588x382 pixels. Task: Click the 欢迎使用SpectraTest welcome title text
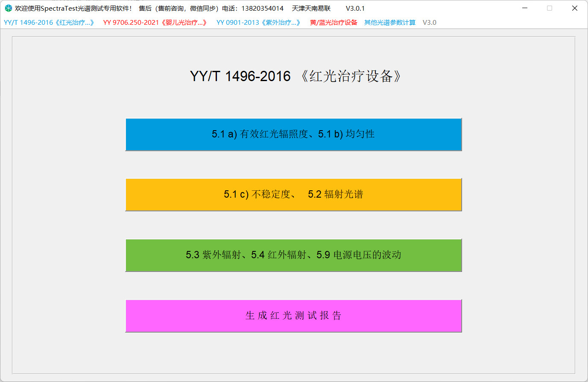73,9
